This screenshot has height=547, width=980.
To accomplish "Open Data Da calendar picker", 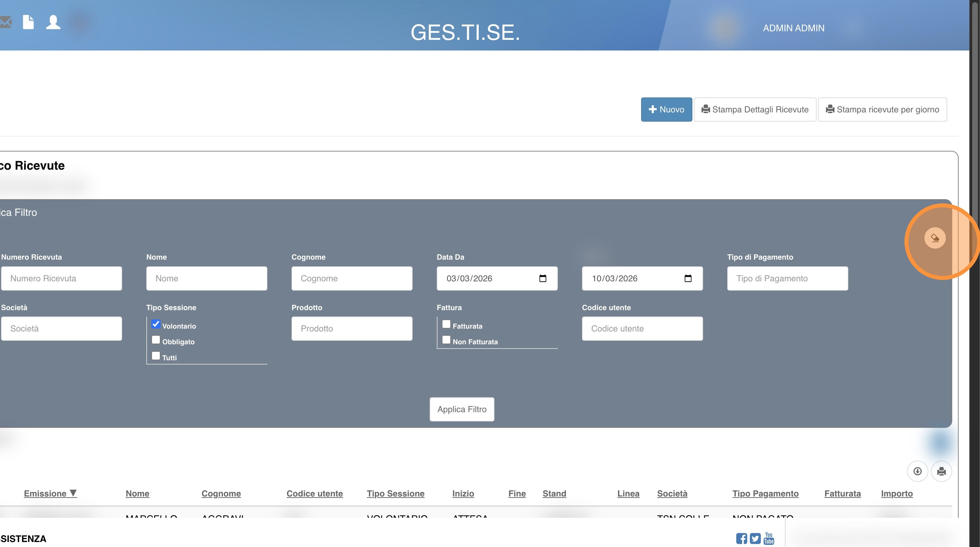I will (543, 278).
